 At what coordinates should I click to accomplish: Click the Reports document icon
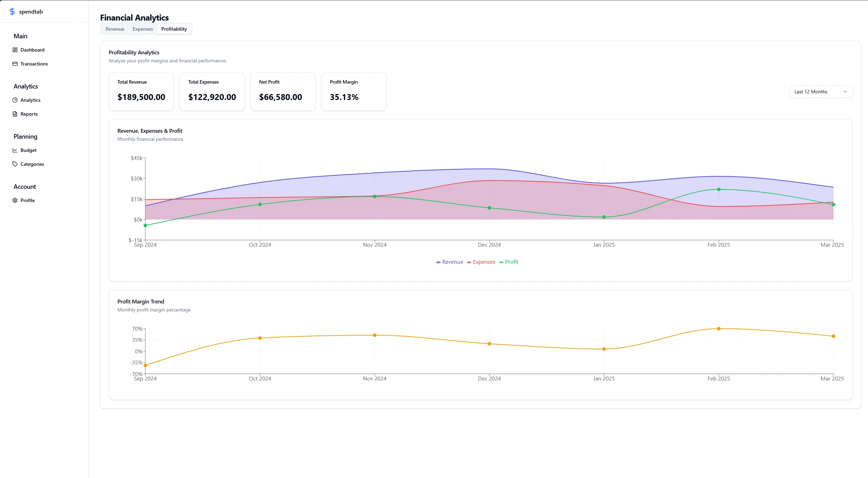coord(15,114)
